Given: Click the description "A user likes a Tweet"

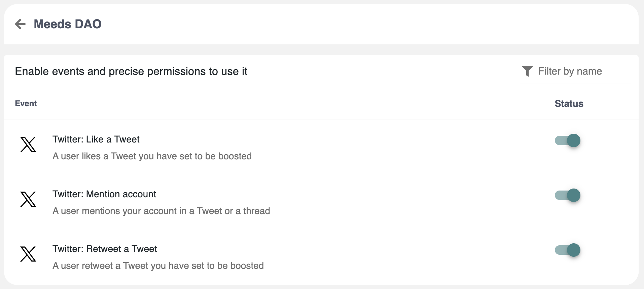Looking at the screenshot, I should pyautogui.click(x=152, y=156).
